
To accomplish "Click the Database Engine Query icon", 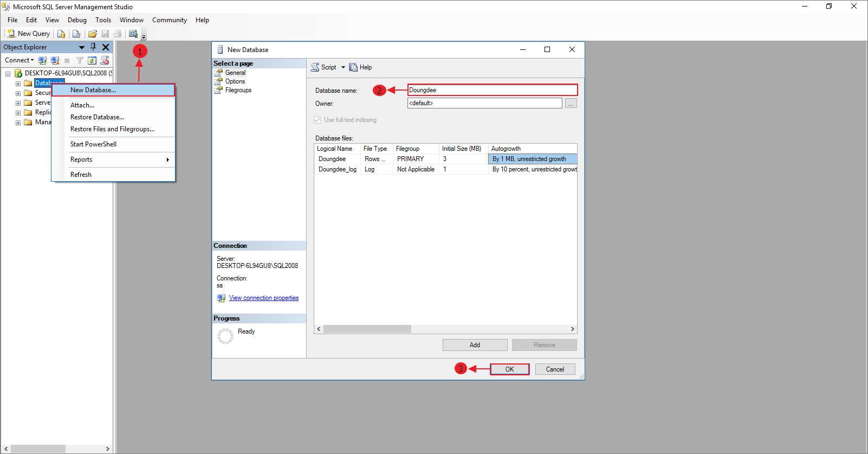I will click(61, 34).
